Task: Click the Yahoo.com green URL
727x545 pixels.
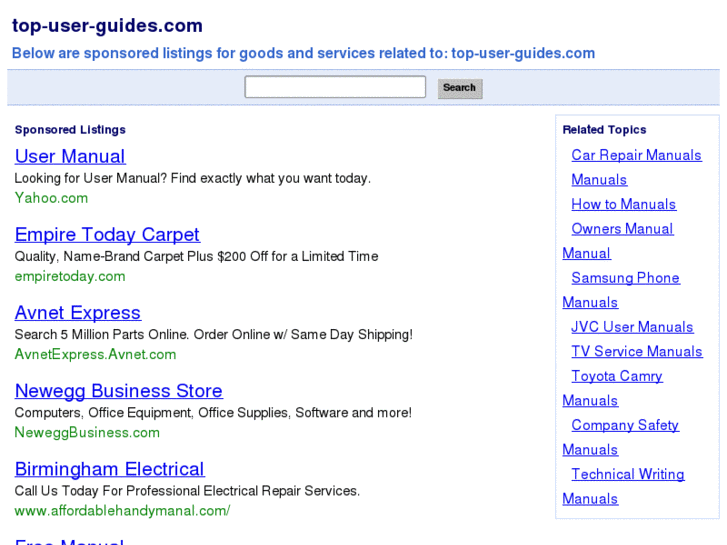Action: click(x=51, y=198)
